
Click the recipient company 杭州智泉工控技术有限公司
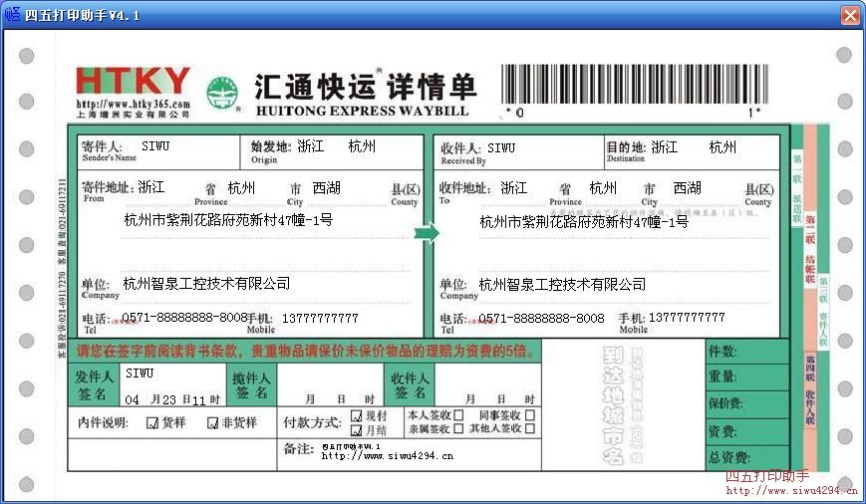coord(562,285)
